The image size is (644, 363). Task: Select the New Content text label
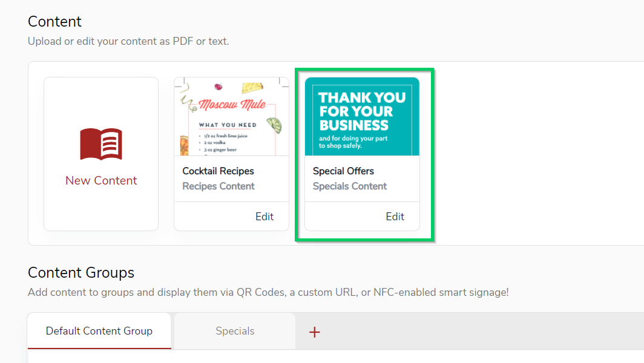[101, 181]
